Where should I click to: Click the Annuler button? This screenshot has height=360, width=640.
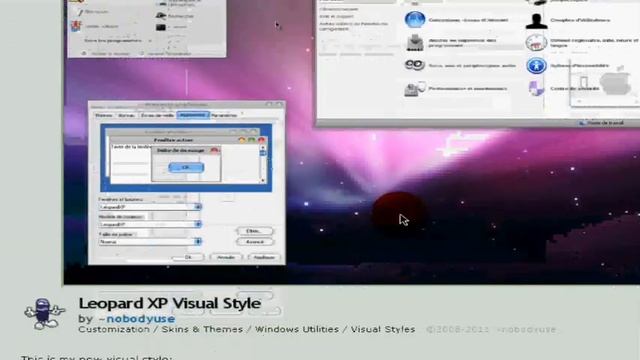pos(226,258)
